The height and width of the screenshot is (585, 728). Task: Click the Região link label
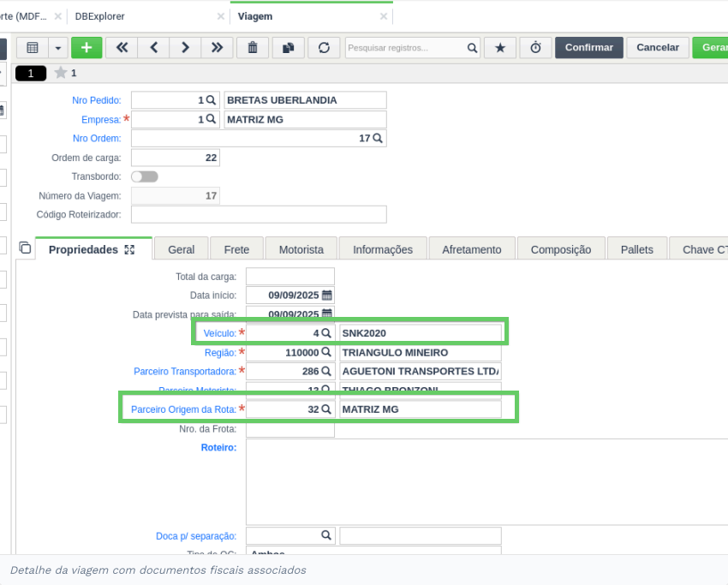tap(220, 353)
